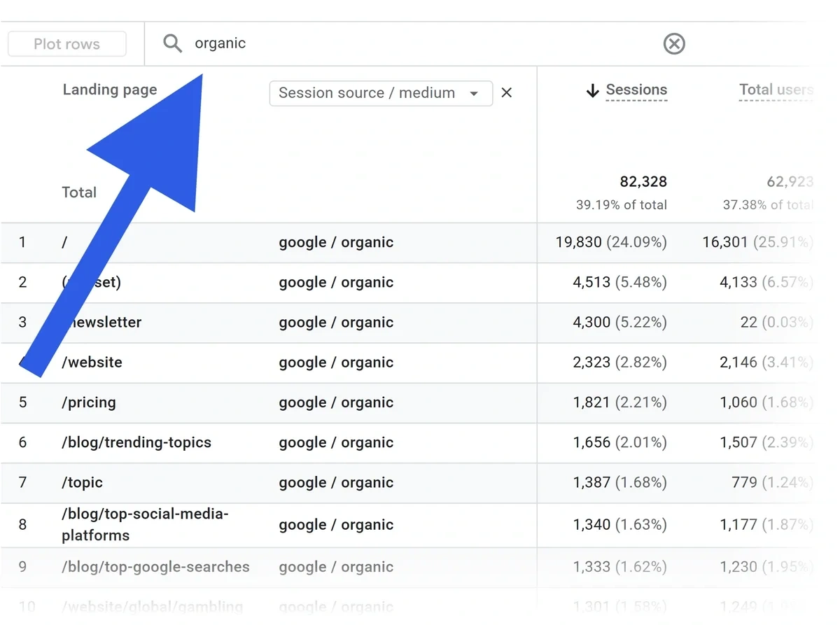Click the /blog/trending-topics landing page
The width and height of the screenshot is (840, 625).
point(136,442)
